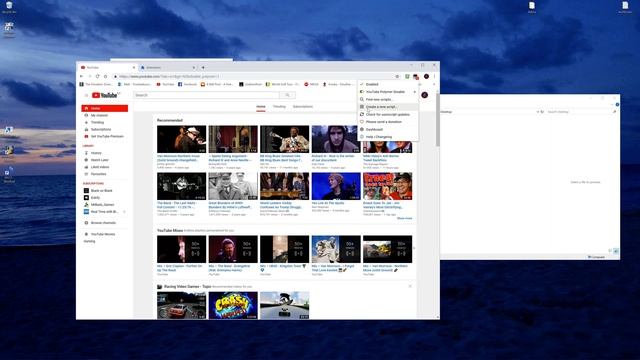Open the Van Morrison Northern Muse video thumbnail
Viewport: 640px width, 360px height.
[x=182, y=139]
